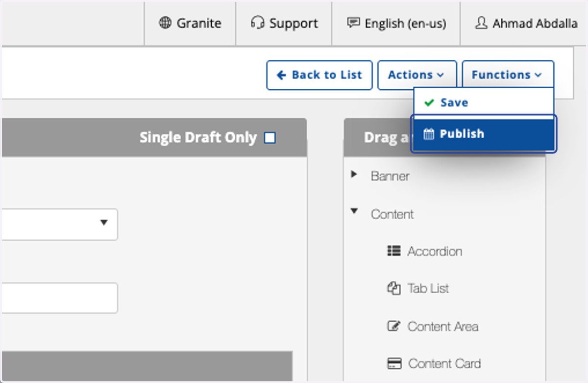588x383 pixels.
Task: Click the Single Draft Only label
Action: [198, 138]
